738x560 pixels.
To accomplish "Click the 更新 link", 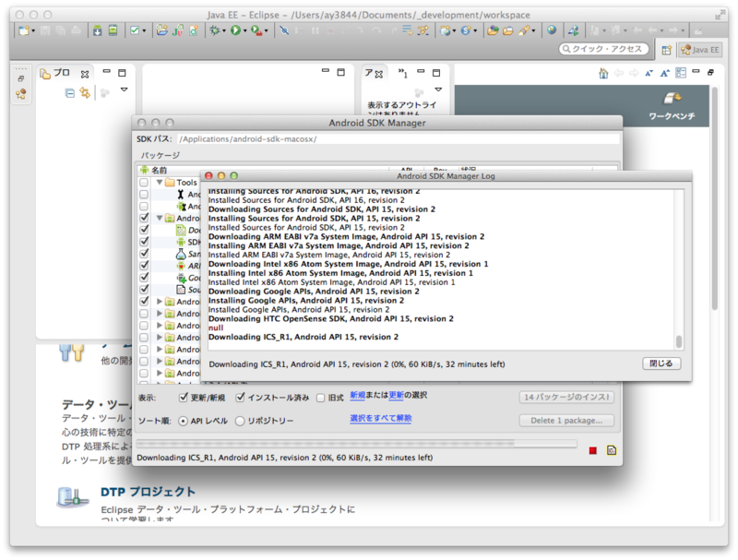I will pos(397,395).
